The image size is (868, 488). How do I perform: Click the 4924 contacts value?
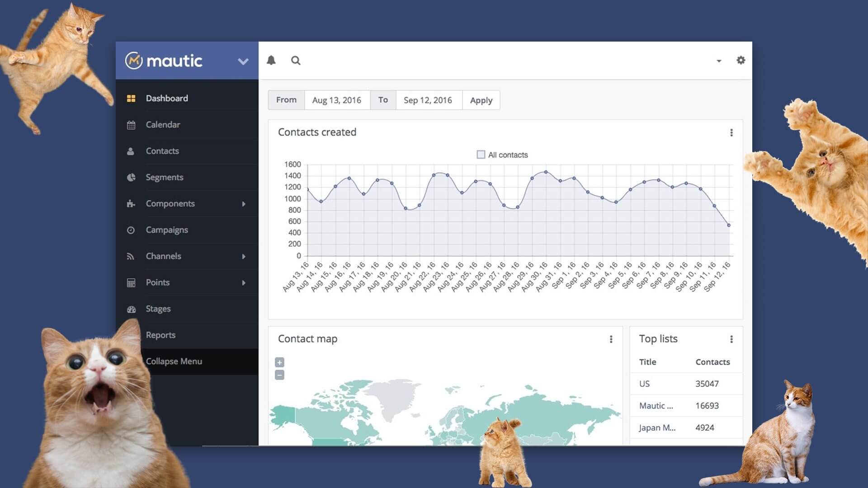(x=705, y=427)
